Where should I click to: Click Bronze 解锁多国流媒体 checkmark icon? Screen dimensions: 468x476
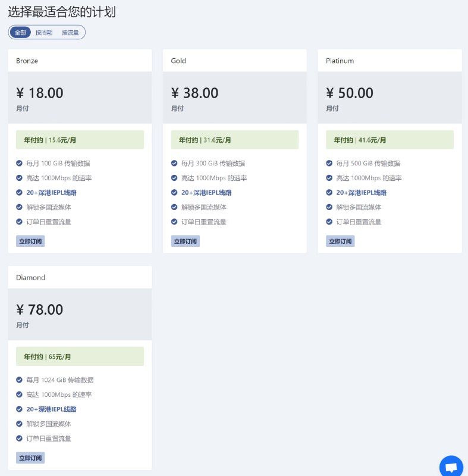tap(19, 207)
